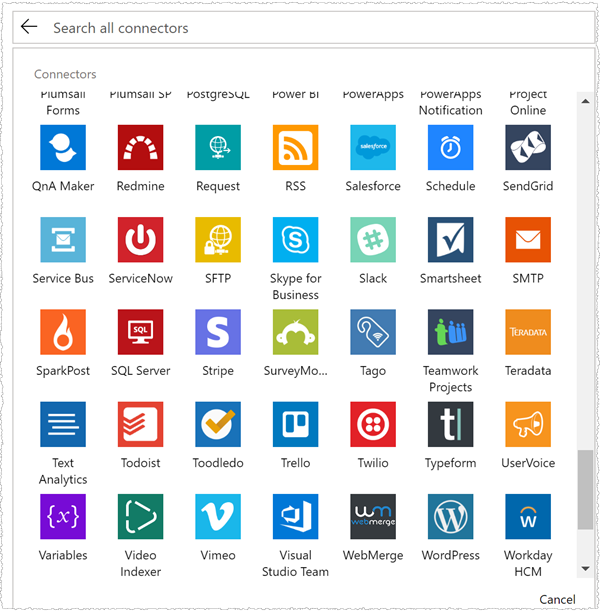Click the WordPress label text
Image resolution: width=600 pixels, height=613 pixels.
pyautogui.click(x=450, y=555)
